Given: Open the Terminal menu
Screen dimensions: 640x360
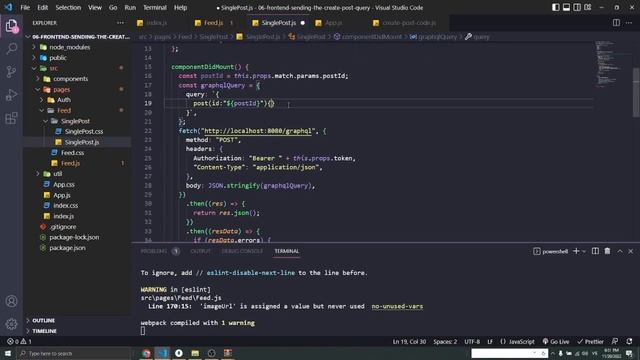Looking at the screenshot, I should (x=155, y=7).
